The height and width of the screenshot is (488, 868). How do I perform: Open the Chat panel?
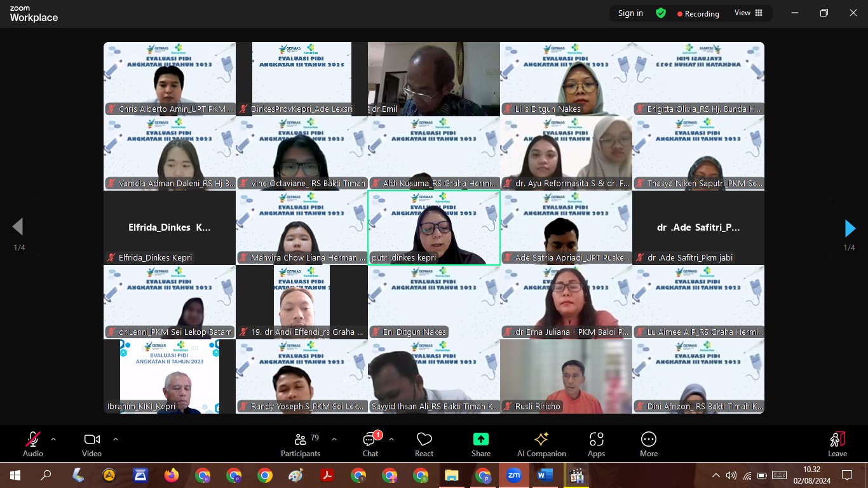[x=370, y=444]
